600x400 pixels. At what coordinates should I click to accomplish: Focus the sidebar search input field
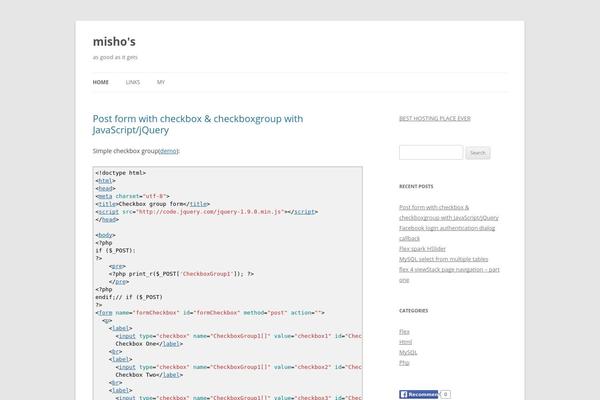coord(431,152)
